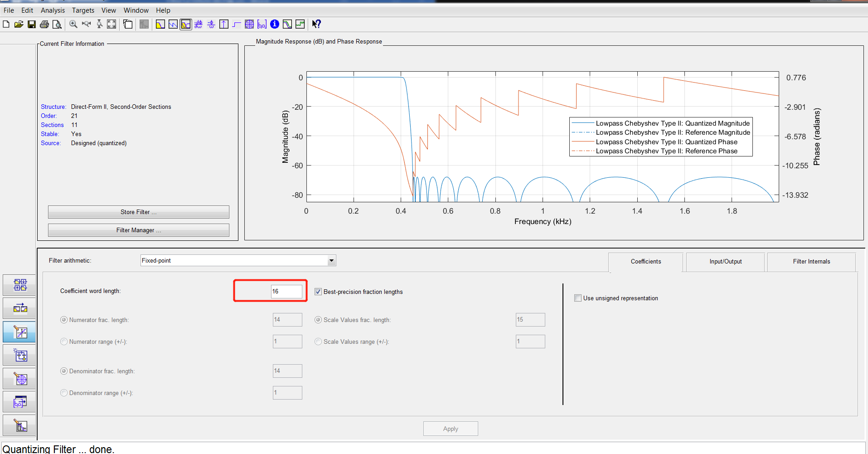Select the Numerator frac. length radio button
868x454 pixels.
click(x=64, y=320)
